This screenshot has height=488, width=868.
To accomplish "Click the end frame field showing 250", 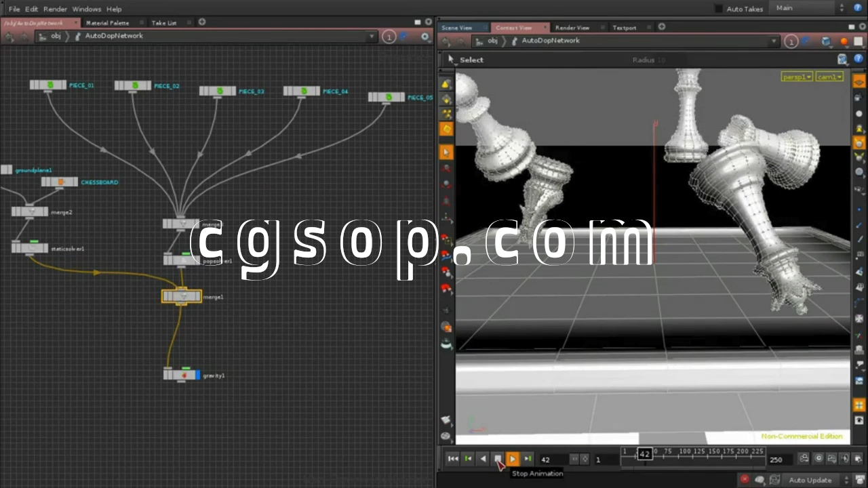I will click(x=780, y=460).
